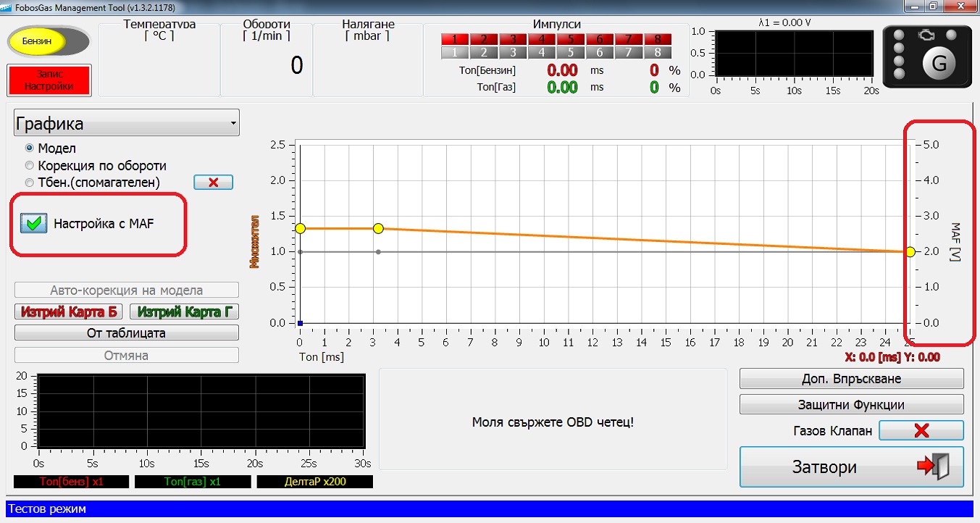The width and height of the screenshot is (980, 523).
Task: Click the yellow Бензин fuel switch indicator
Action: 38,41
